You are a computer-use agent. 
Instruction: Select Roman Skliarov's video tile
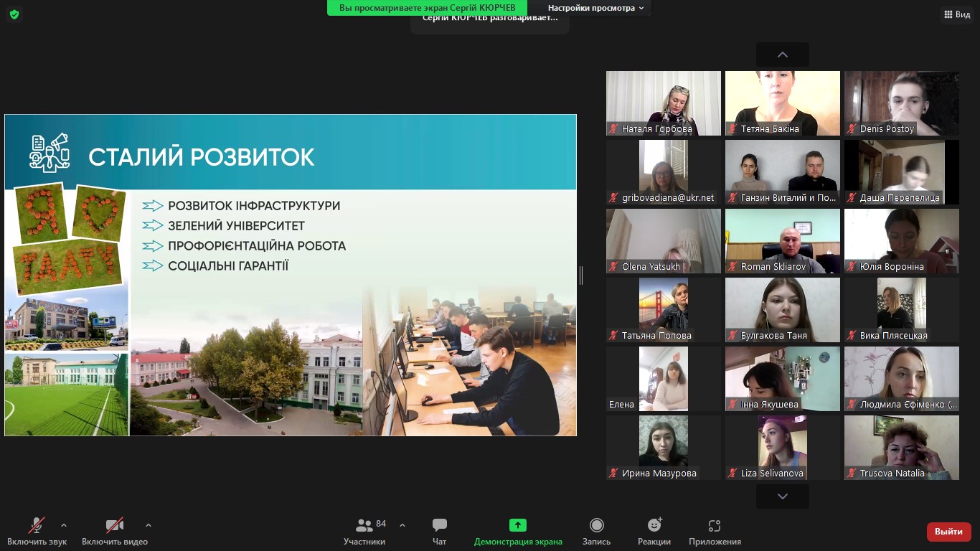click(783, 241)
